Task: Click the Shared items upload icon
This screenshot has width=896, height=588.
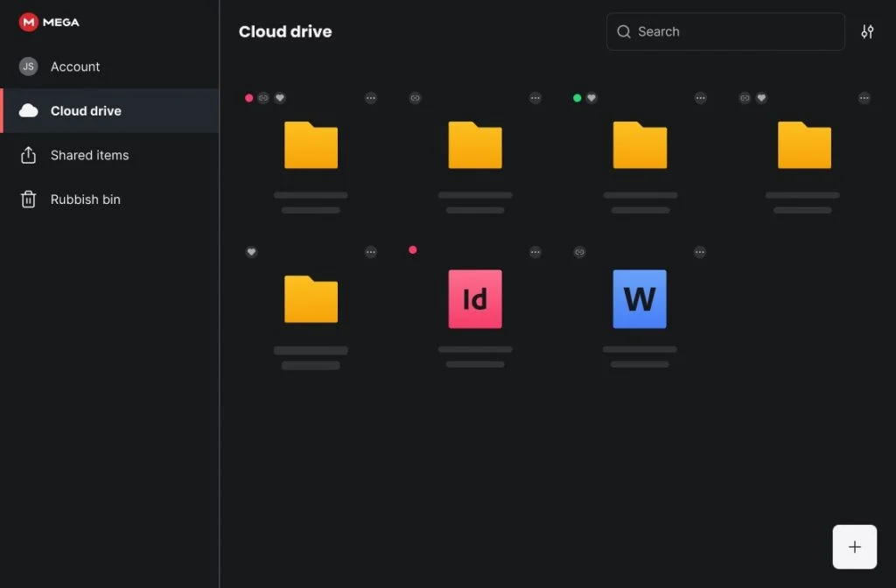Action: [29, 155]
